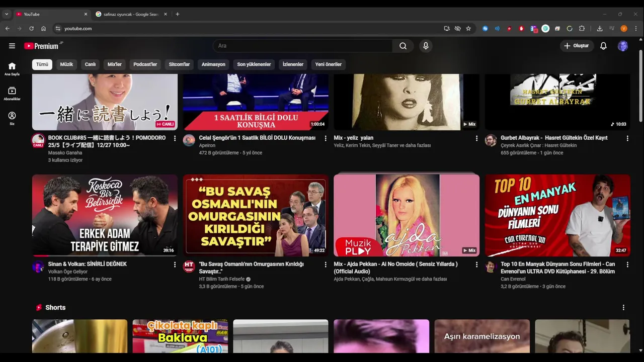The height and width of the screenshot is (362, 644).
Task: Open Sinan & Volkan: SİNİRLİ DEĞNEK title
Action: click(x=88, y=264)
